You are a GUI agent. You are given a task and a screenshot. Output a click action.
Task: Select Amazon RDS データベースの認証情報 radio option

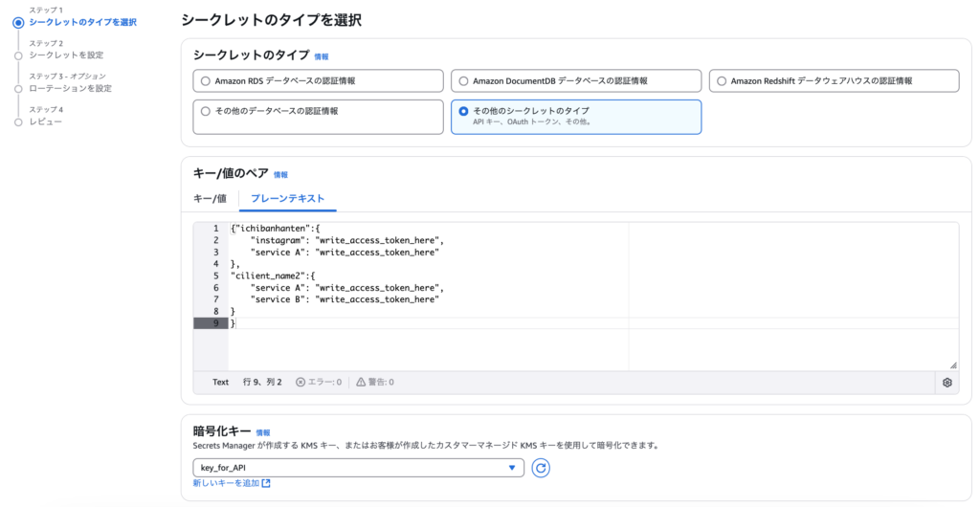(x=205, y=81)
